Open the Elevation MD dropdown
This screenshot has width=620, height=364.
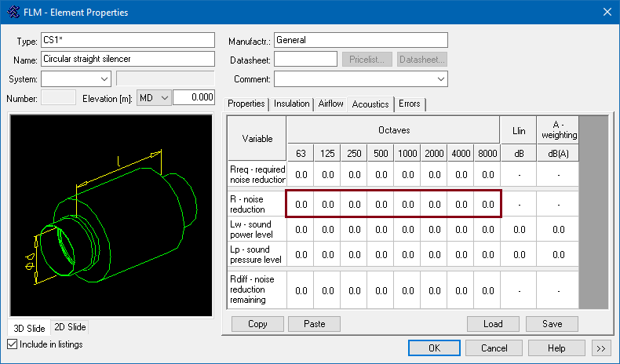point(154,97)
